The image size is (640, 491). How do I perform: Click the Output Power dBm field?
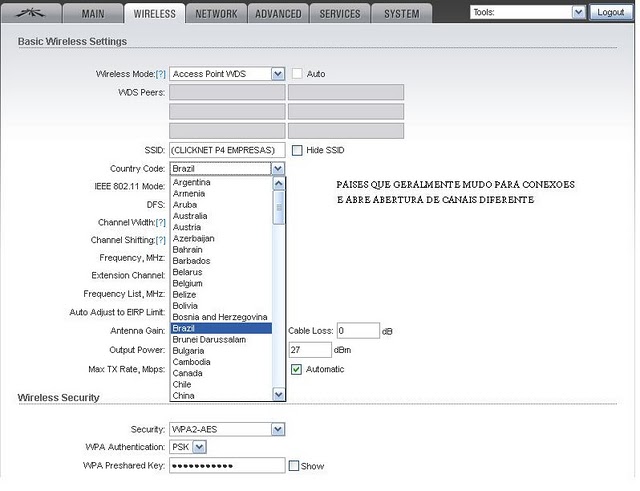[310, 350]
